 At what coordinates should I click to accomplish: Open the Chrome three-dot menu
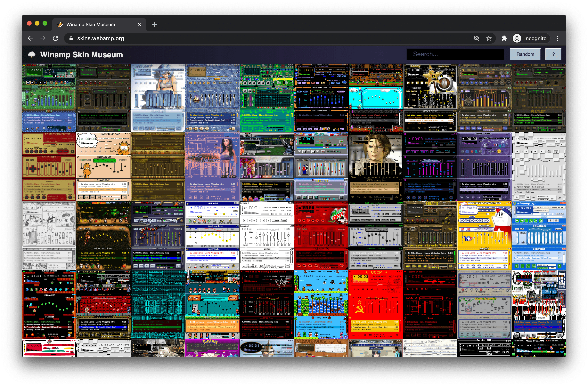(557, 38)
